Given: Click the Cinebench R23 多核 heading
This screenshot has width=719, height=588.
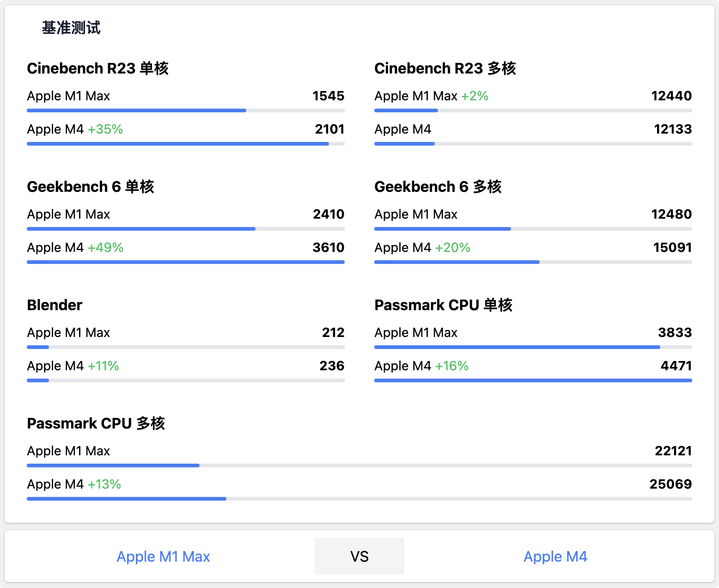Looking at the screenshot, I should (x=445, y=68).
